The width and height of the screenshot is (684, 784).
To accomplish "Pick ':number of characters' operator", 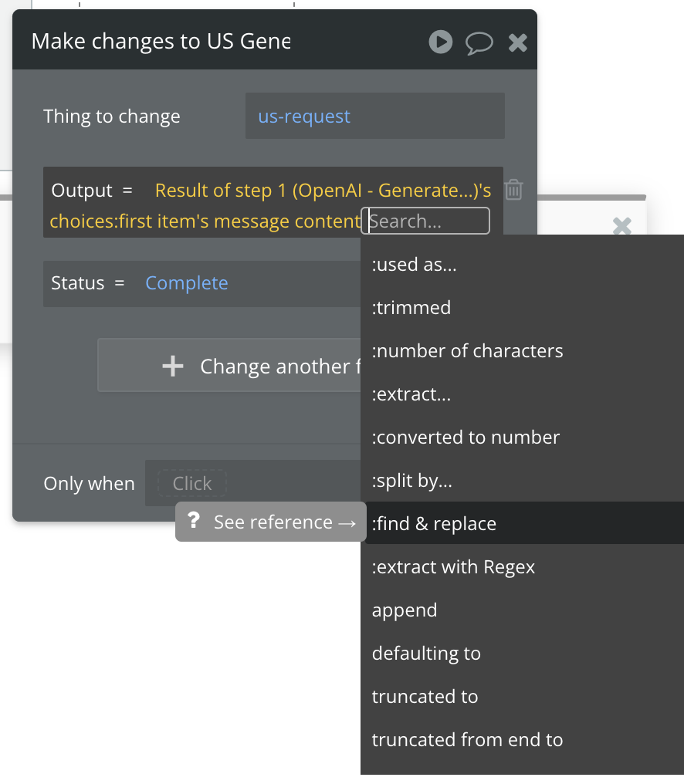I will pos(467,351).
